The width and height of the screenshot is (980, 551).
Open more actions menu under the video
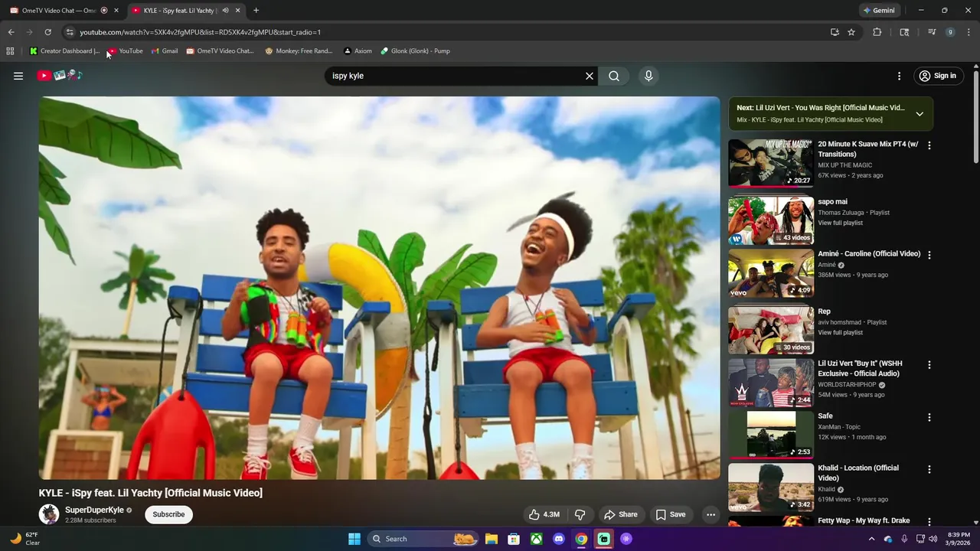click(710, 514)
